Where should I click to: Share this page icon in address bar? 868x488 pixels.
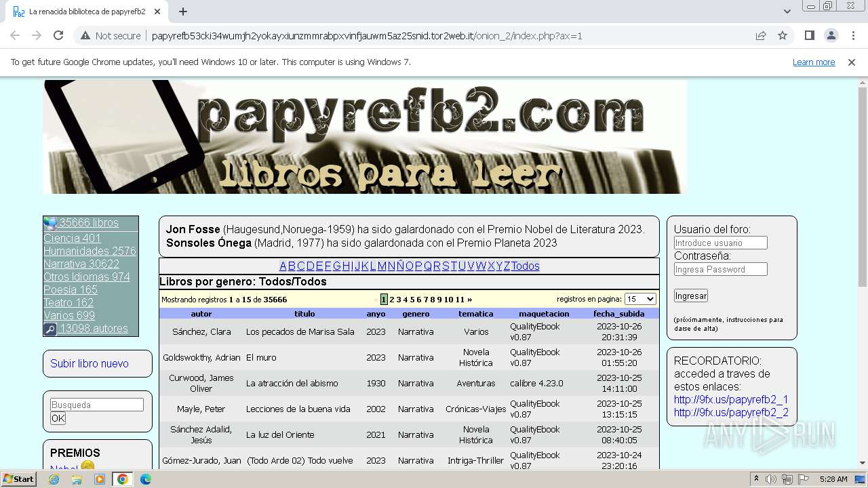coord(761,36)
